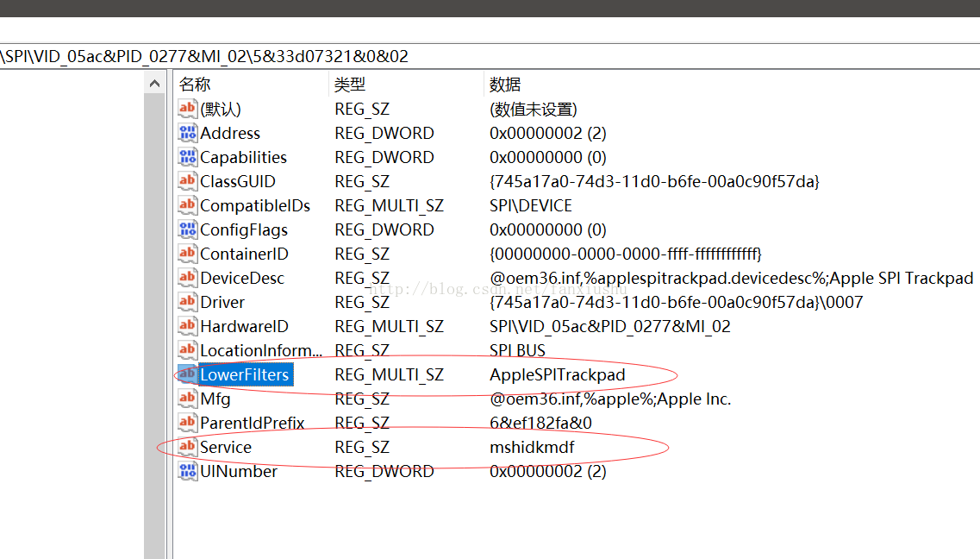Click the ConfigFlags 0x00000000 (0) data
The width and height of the screenshot is (980, 559).
(547, 230)
